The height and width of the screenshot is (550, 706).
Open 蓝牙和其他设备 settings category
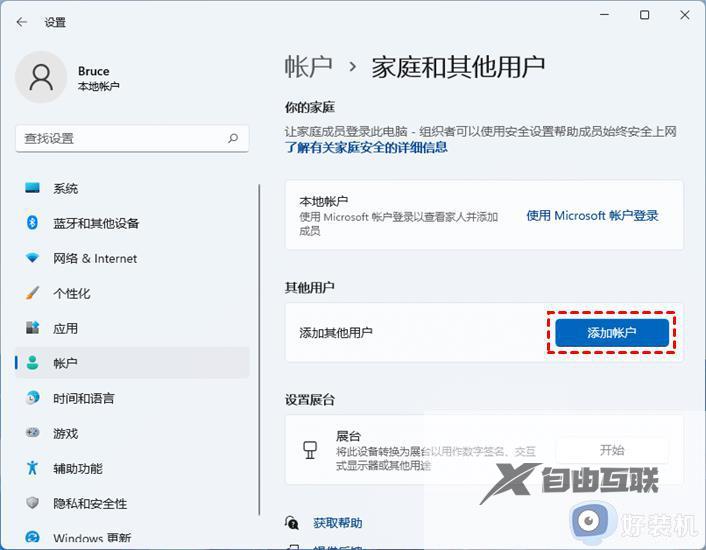click(132, 223)
